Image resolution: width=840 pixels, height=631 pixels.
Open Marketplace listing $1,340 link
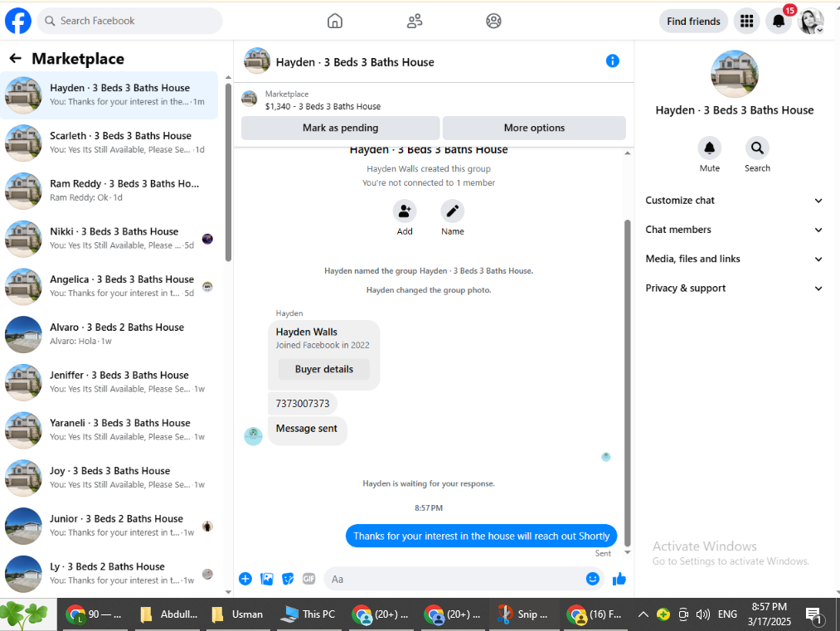(323, 106)
